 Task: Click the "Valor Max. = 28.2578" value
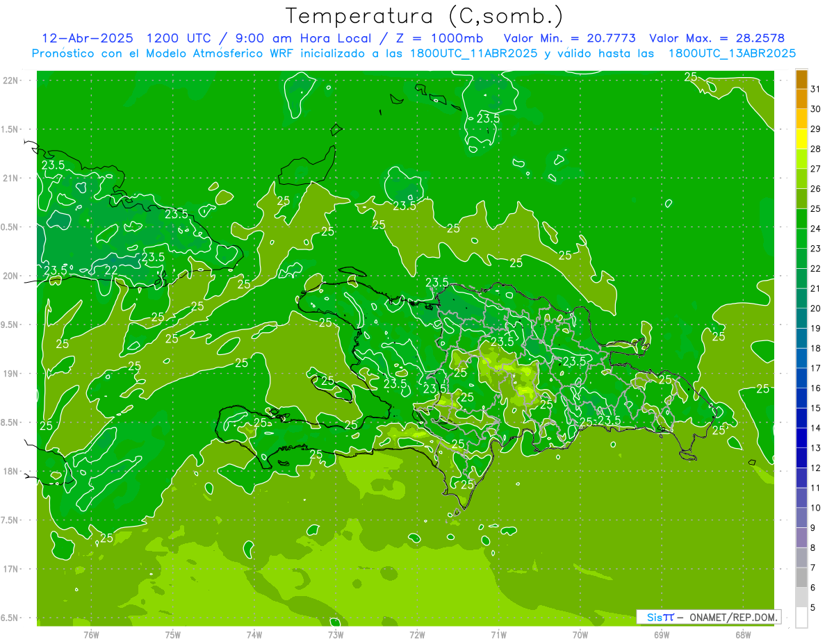(x=717, y=38)
